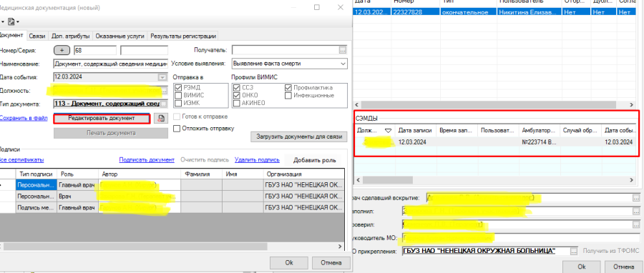Switch to the Документ tab
This screenshot has height=273, width=644.
coord(12,36)
